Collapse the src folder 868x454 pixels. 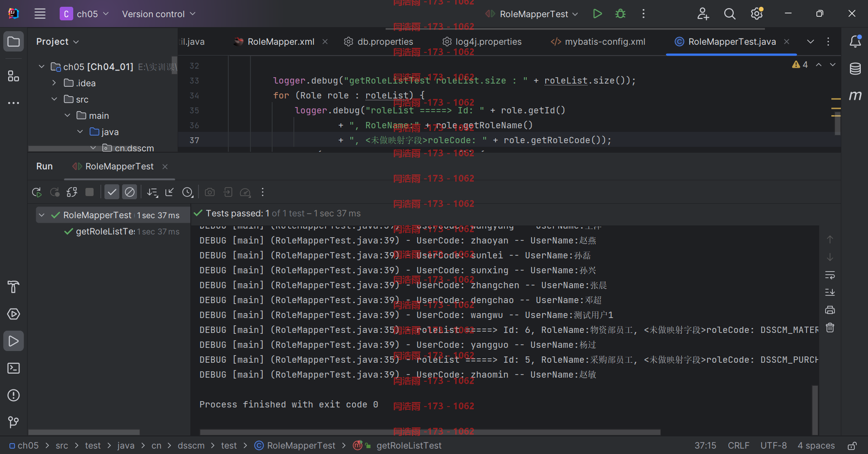pos(54,99)
